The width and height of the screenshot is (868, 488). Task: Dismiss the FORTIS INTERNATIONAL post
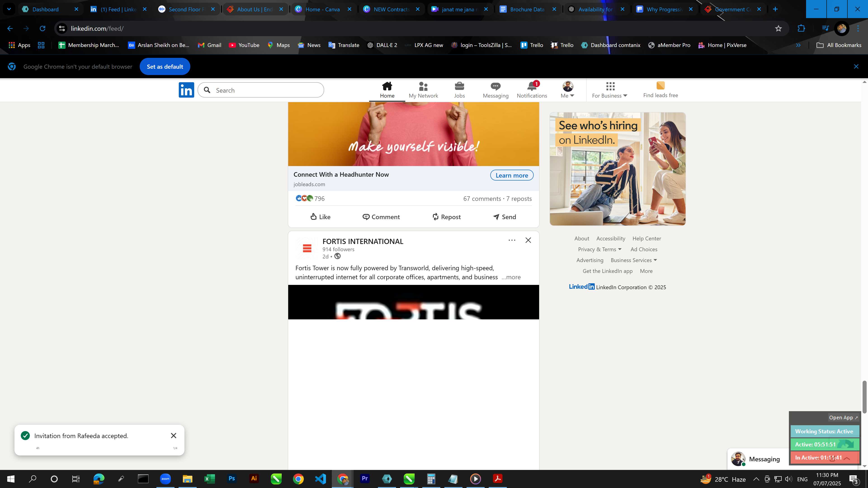click(528, 240)
